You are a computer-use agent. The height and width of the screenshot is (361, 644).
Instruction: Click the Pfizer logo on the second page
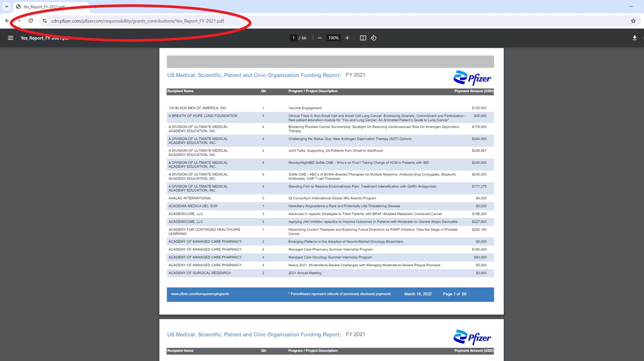(472, 337)
